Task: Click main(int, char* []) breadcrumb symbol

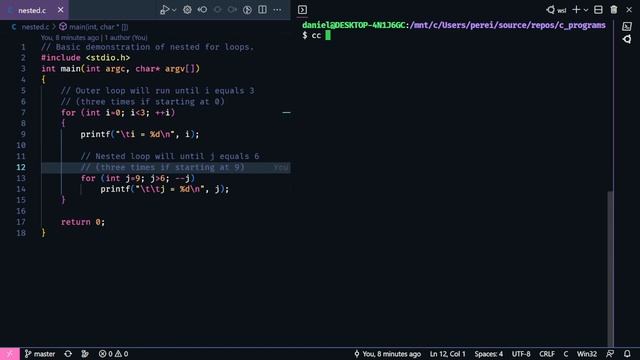Action: [98, 27]
